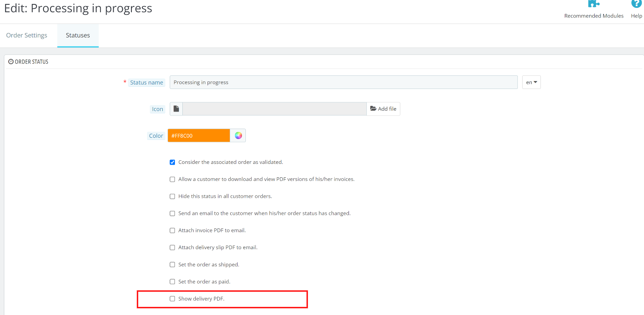
Task: Enable Show delivery PDF checkbox
Action: pyautogui.click(x=172, y=299)
